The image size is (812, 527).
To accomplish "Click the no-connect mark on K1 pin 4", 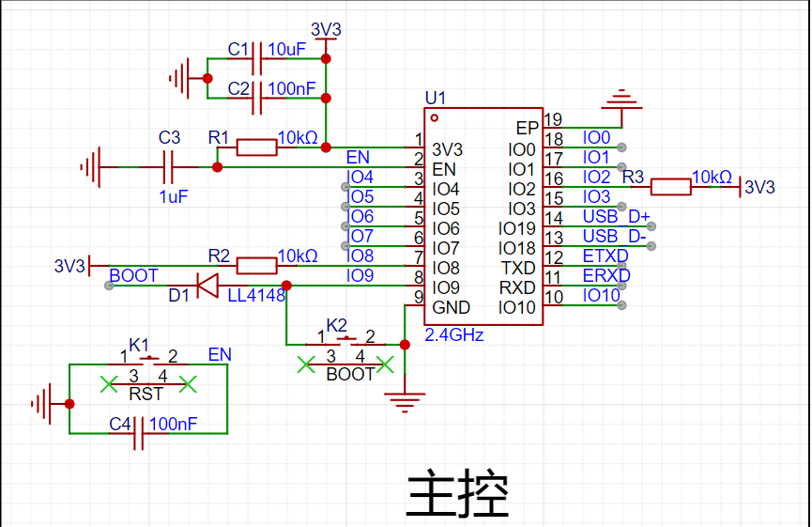I will point(188,384).
